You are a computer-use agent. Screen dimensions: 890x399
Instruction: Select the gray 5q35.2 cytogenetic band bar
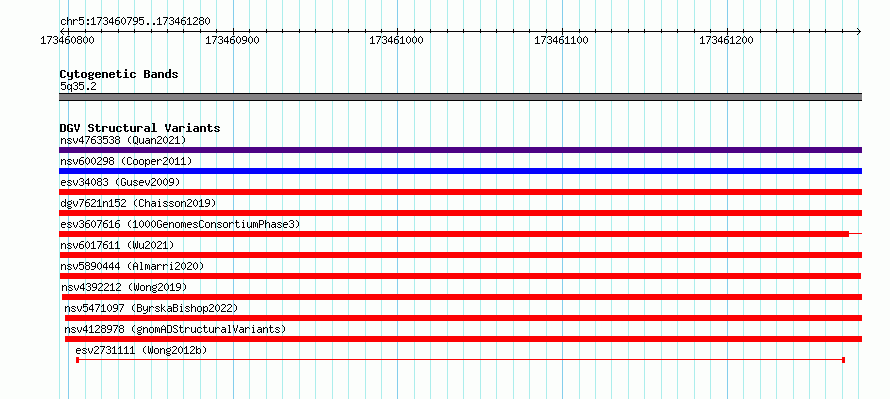(x=460, y=97)
